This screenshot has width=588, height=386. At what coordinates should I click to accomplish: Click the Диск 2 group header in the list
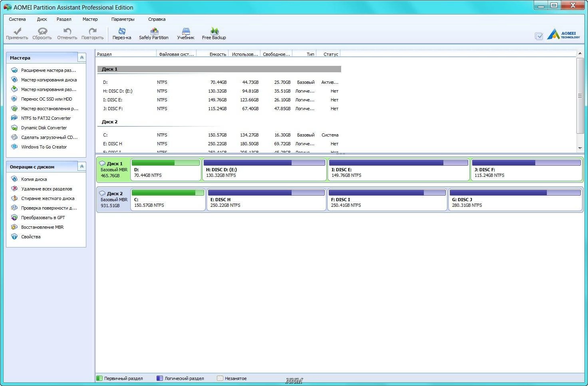point(219,122)
